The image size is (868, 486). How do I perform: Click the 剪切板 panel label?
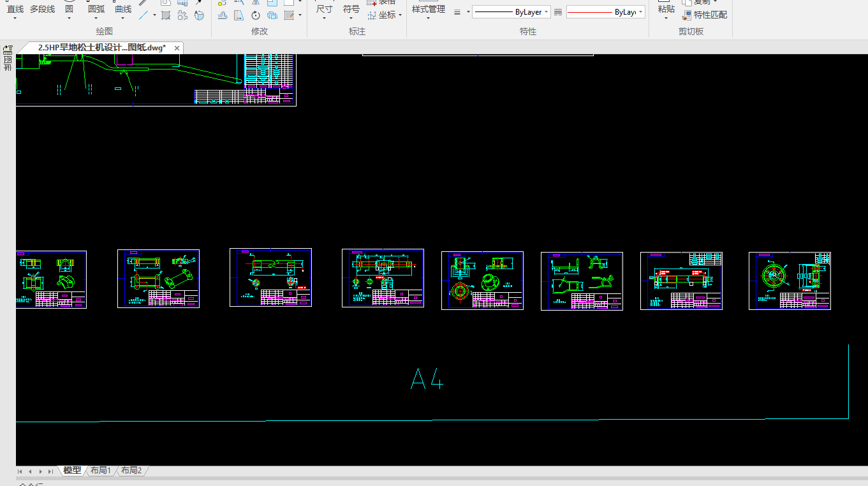[x=691, y=31]
